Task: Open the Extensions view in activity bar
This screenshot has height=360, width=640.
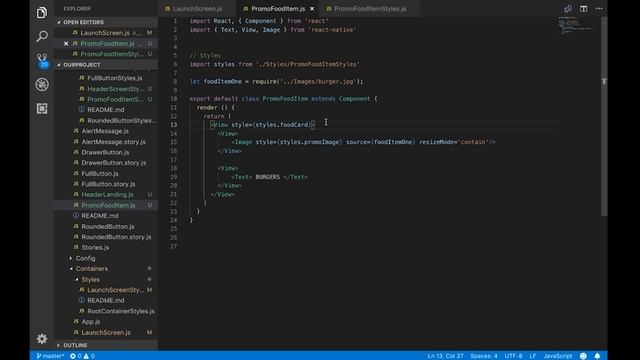Action: click(42, 108)
